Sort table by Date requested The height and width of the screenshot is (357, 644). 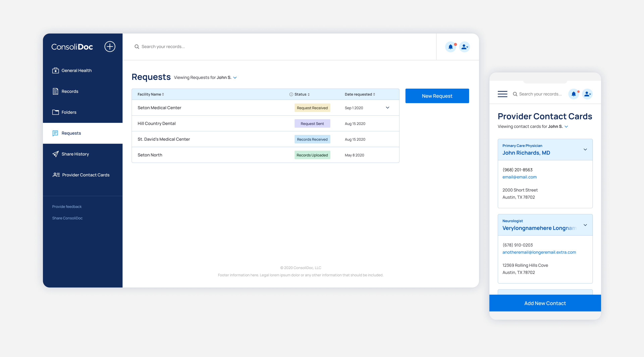pyautogui.click(x=360, y=94)
